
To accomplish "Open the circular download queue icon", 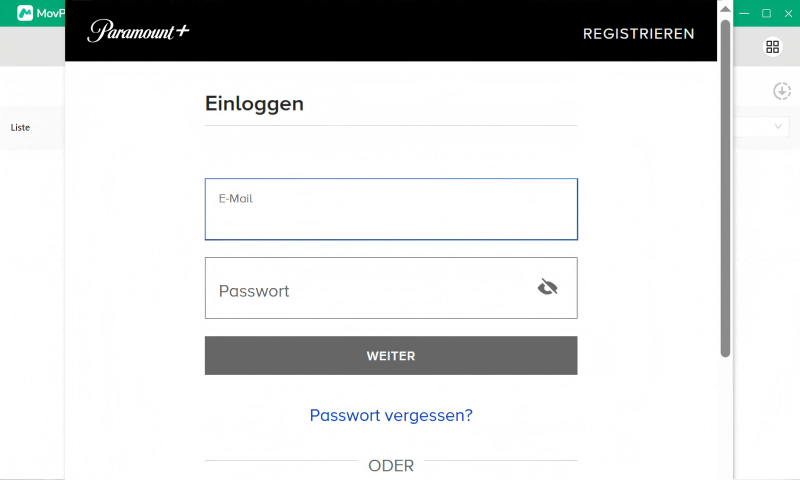I will tap(782, 91).
